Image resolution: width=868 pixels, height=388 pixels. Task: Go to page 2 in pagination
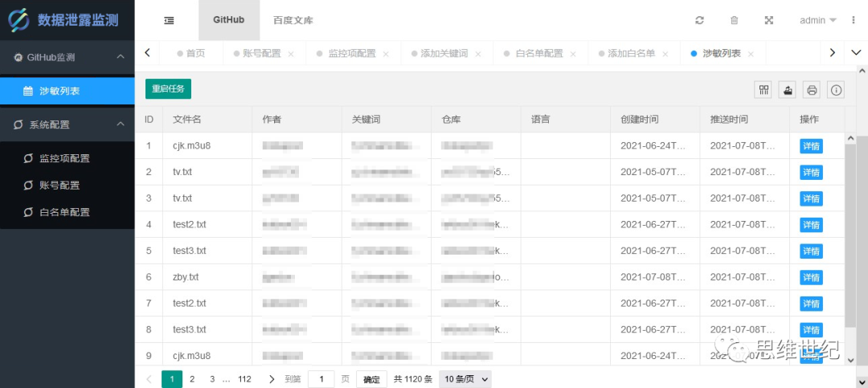(192, 379)
